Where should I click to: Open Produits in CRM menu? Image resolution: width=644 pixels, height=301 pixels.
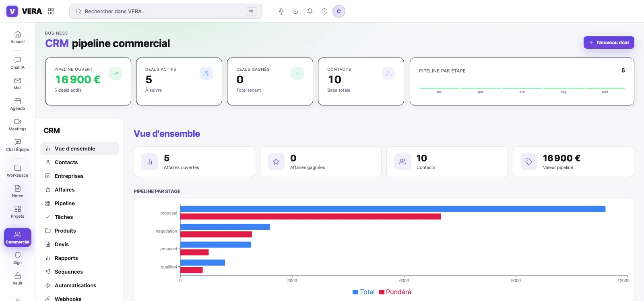(79, 231)
